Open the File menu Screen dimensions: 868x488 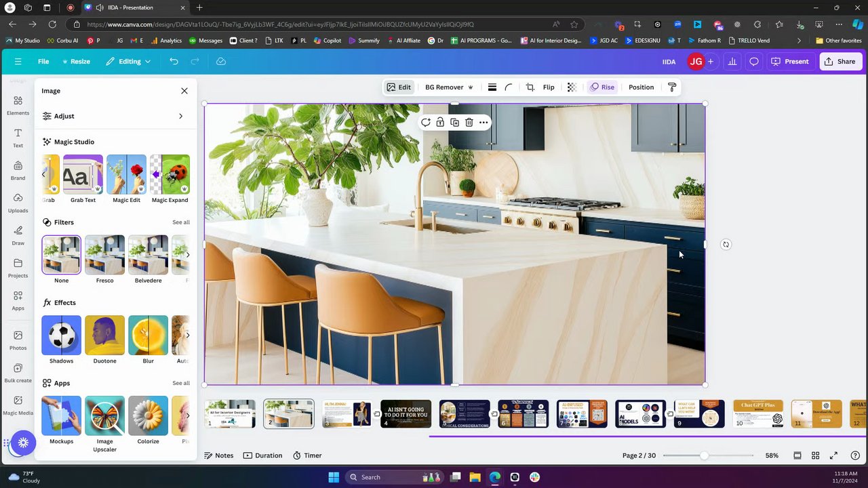coord(43,62)
